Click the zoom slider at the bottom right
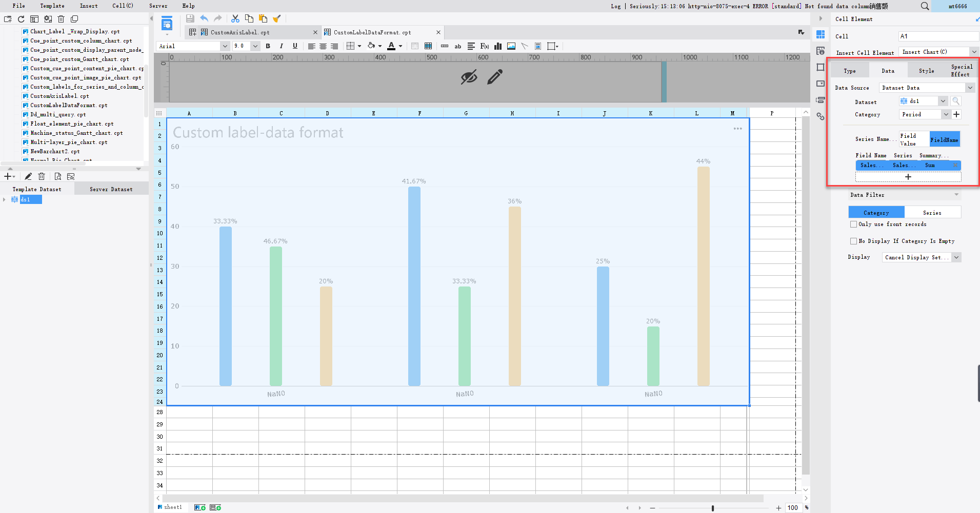 [712, 508]
